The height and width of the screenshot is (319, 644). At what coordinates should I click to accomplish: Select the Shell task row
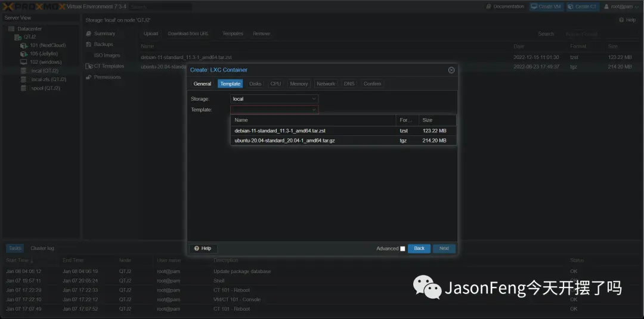point(322,281)
